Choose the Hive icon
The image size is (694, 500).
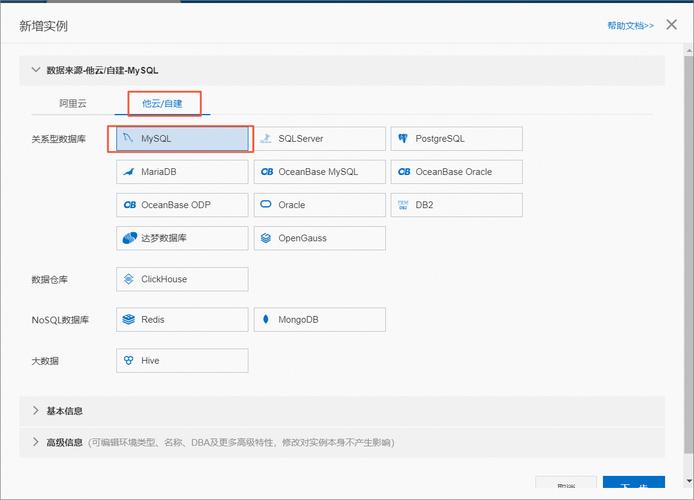coord(128,360)
